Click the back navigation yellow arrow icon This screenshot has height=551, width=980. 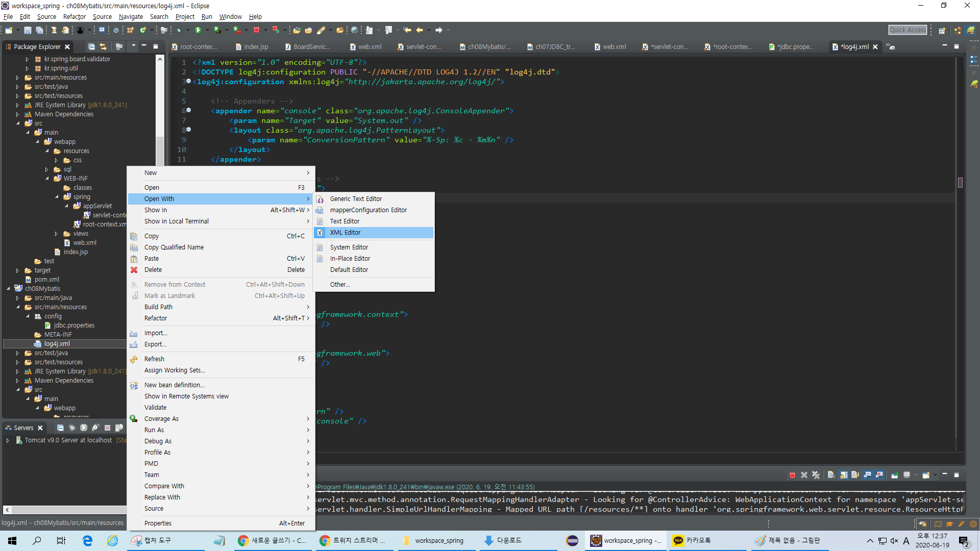pos(420,30)
